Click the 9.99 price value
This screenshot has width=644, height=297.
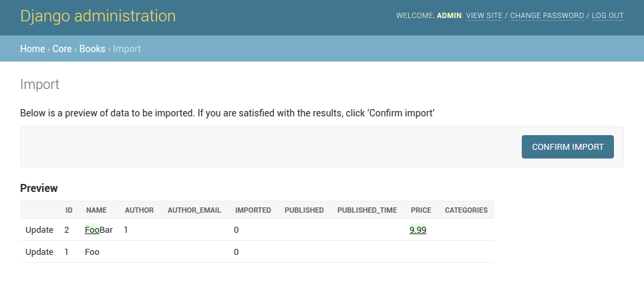coord(418,230)
